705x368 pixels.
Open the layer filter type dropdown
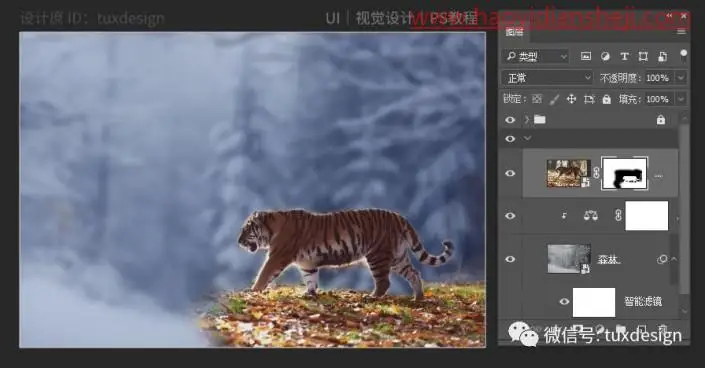[535, 56]
